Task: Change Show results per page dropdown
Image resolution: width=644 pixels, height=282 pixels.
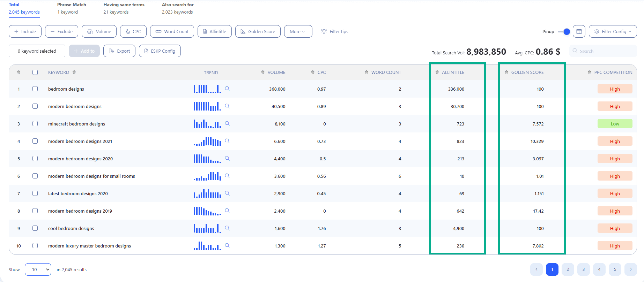Action: 38,269
